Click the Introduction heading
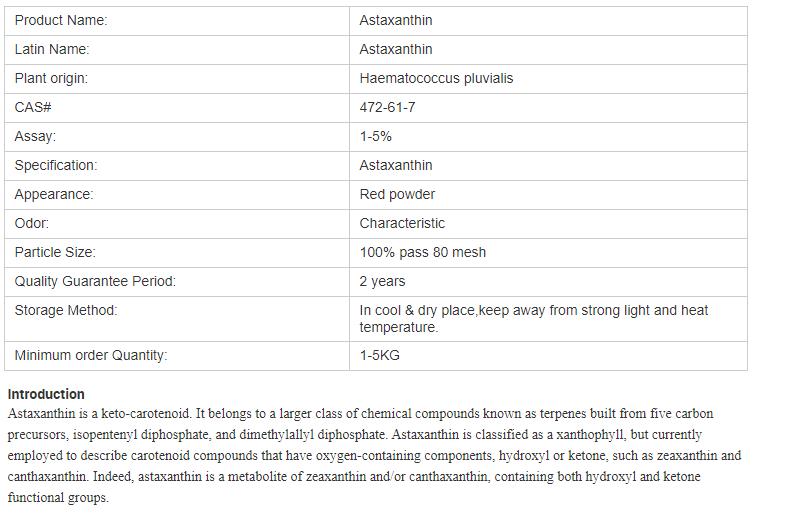788x527 pixels. tap(46, 394)
